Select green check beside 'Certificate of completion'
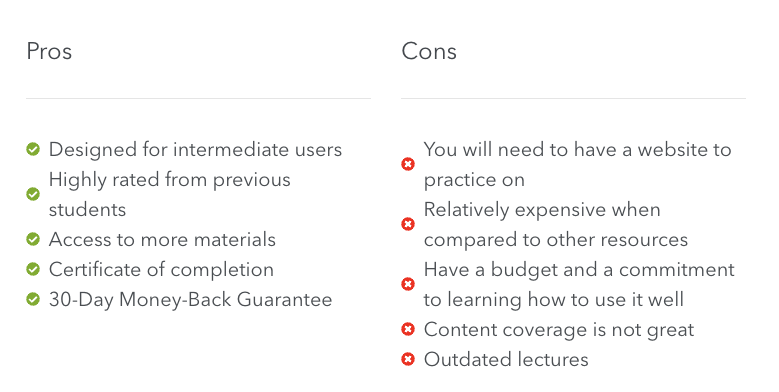 point(33,269)
